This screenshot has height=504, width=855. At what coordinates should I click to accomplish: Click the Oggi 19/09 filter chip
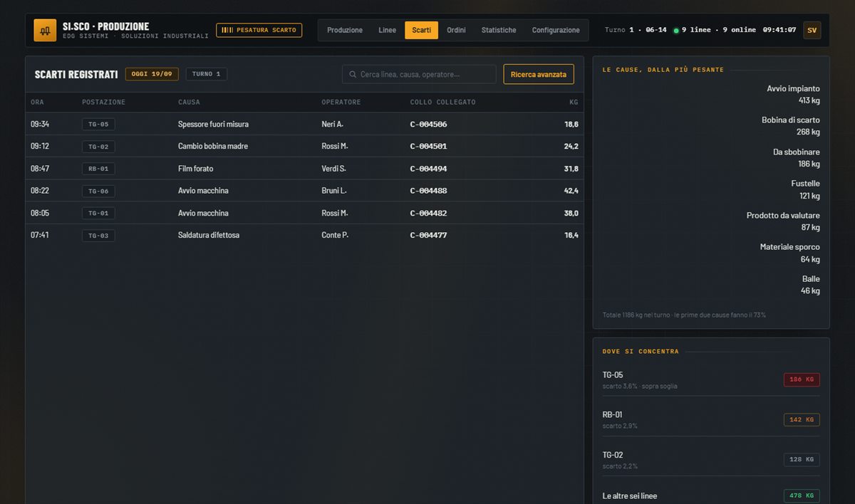click(152, 74)
